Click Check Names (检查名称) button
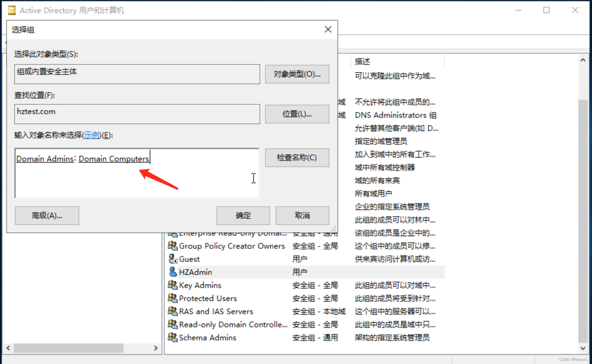The height and width of the screenshot is (364, 592). click(297, 158)
